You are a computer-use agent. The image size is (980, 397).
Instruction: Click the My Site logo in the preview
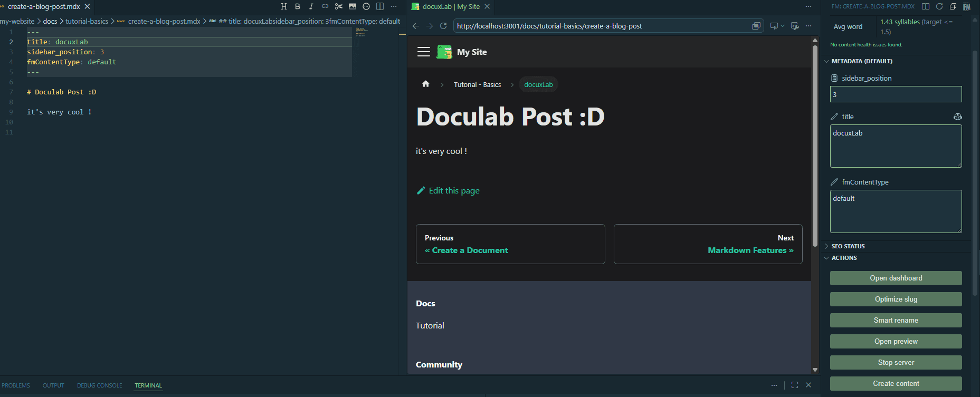click(x=462, y=52)
